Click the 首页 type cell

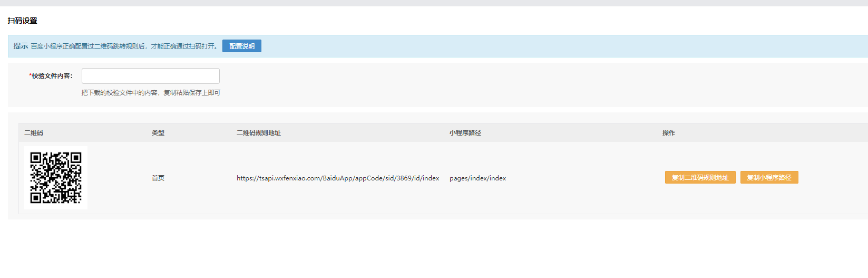coord(158,178)
